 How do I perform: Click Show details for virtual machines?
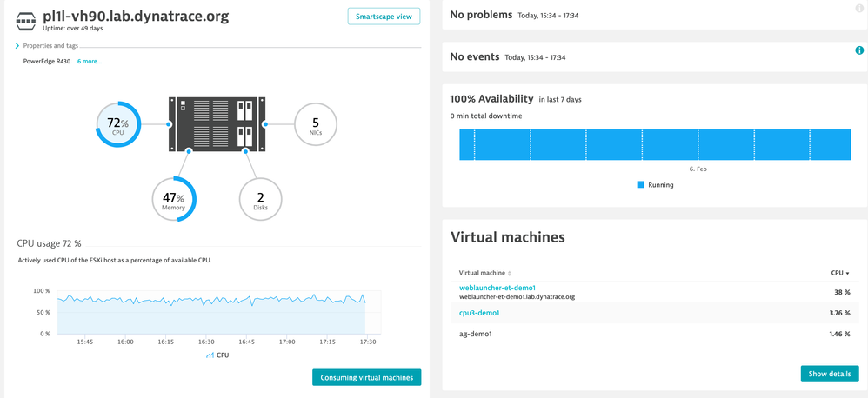(829, 374)
